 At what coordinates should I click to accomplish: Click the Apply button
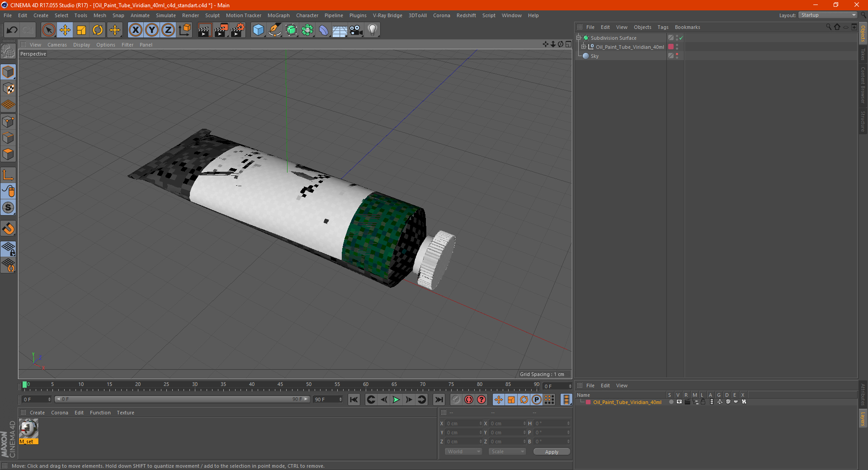pos(552,451)
